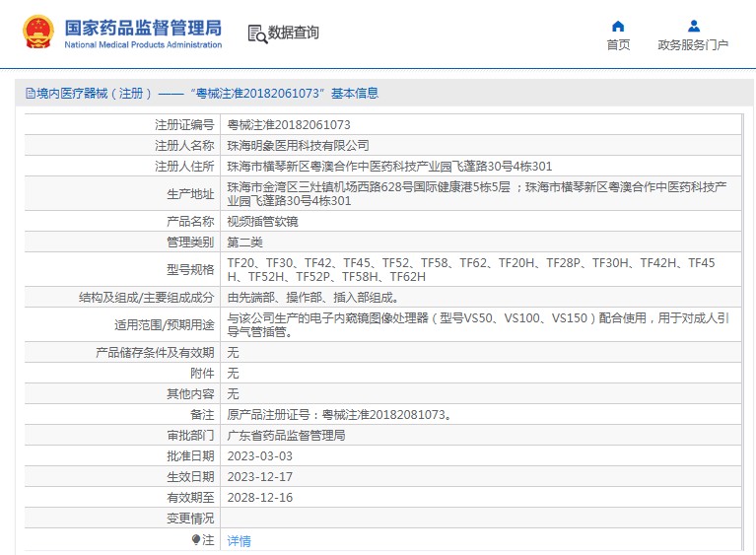Open the 详情 link
The height and width of the screenshot is (555, 756).
240,541
